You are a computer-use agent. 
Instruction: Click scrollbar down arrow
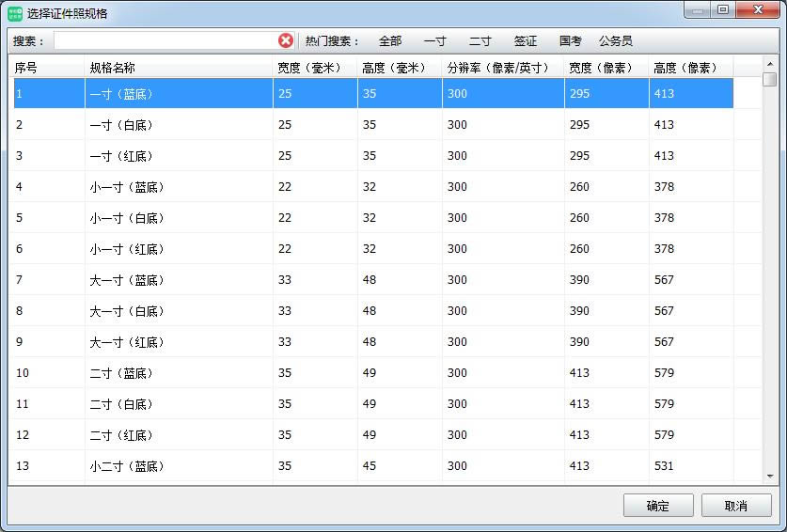[769, 477]
